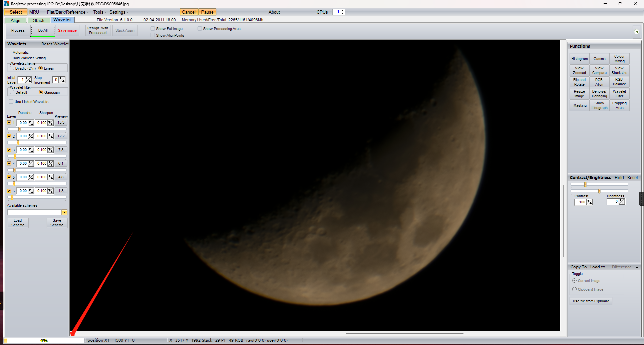Click Realign with Processed button
Screen dimensions: 644x345
[x=98, y=30]
